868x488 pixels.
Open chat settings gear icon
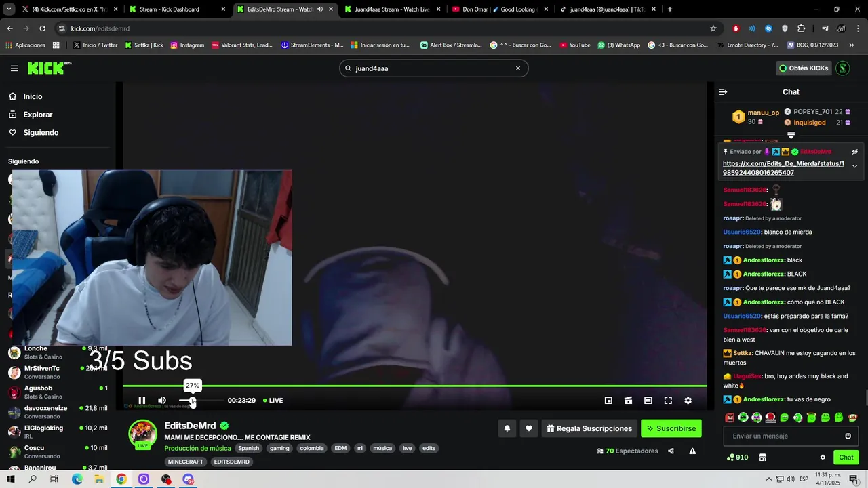pos(823,457)
